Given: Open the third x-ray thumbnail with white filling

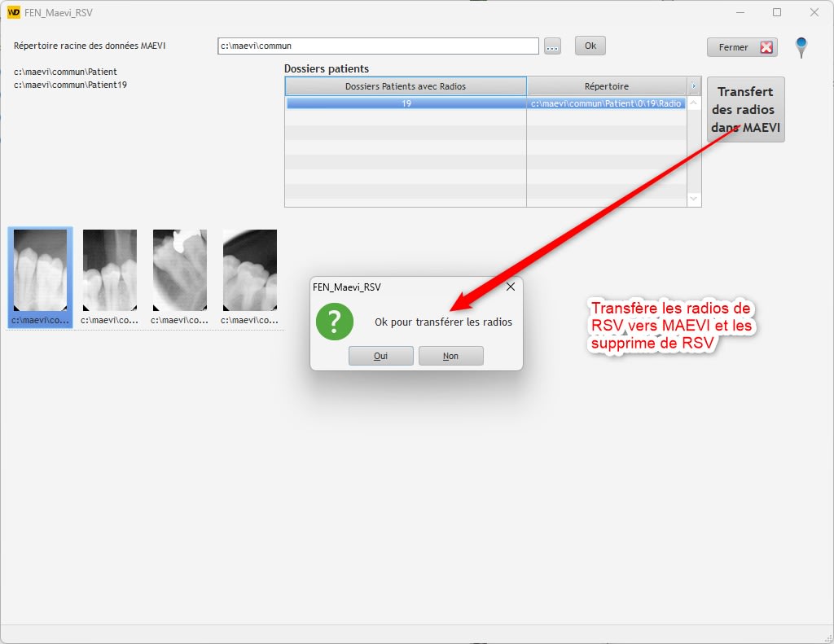Looking at the screenshot, I should (x=180, y=270).
